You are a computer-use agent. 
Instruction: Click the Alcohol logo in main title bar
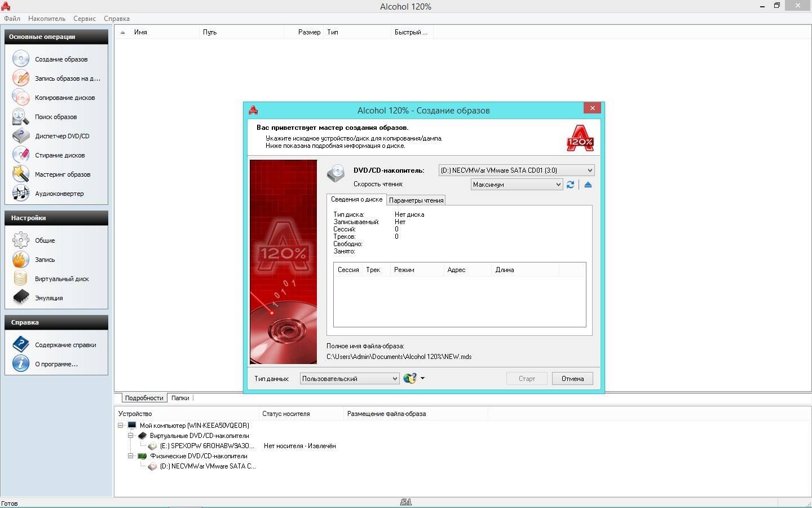pyautogui.click(x=6, y=6)
